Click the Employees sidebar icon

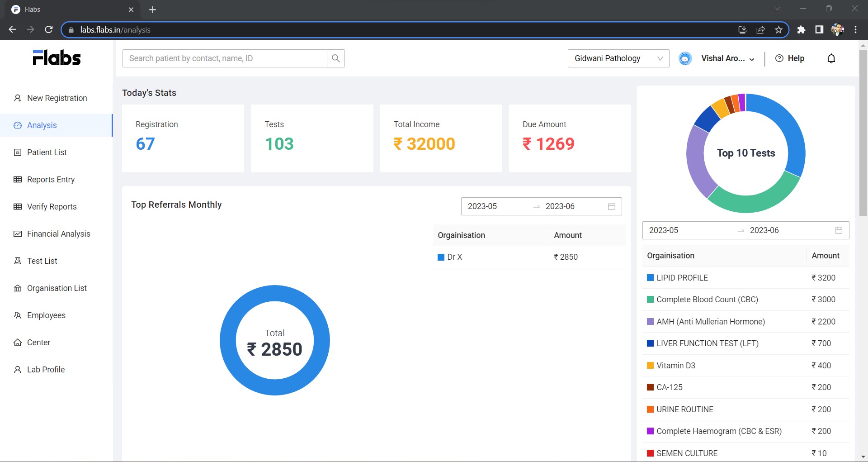[x=17, y=315]
